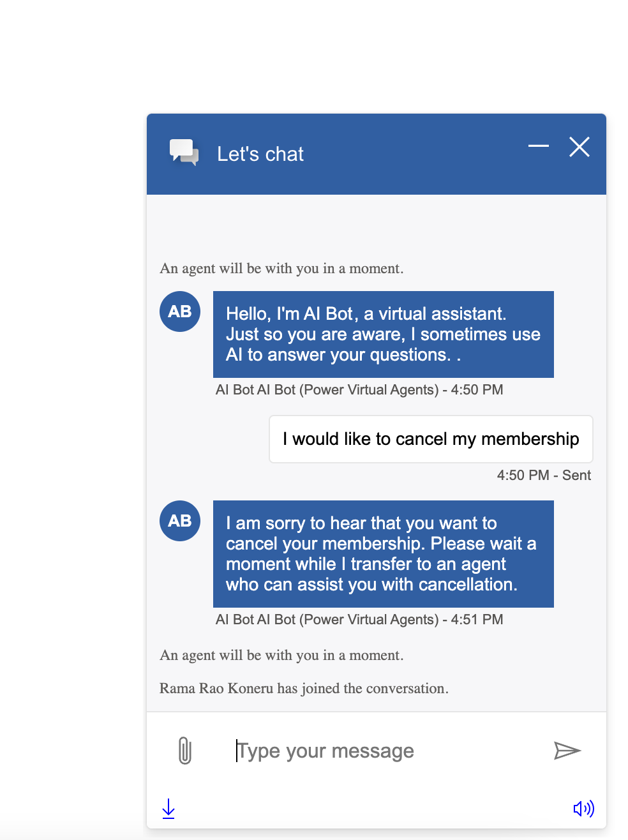Minimize the Let's chat window
Viewport: 628px width, 840px height.
[538, 146]
